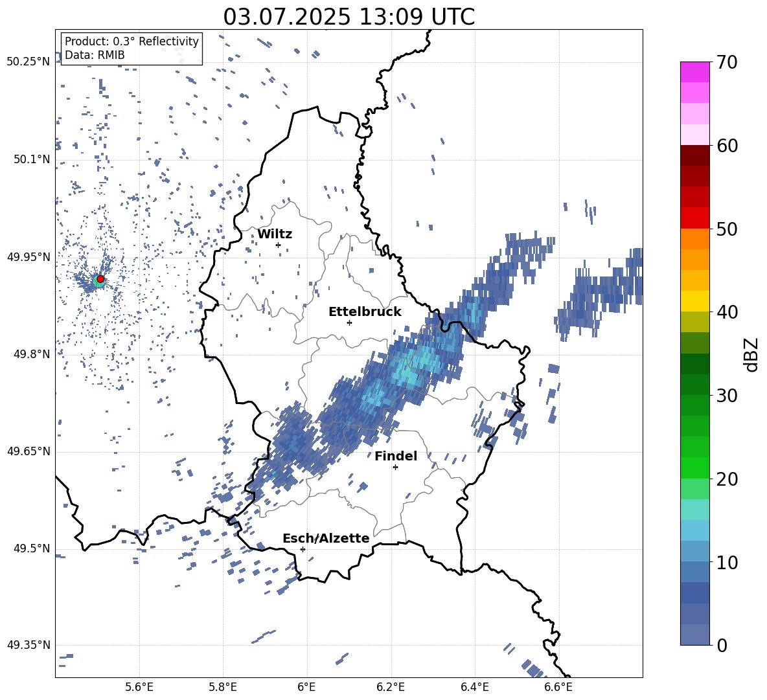Click the Product: 0.3° Reflectivity text
This screenshot has width=767, height=700.
(x=132, y=41)
